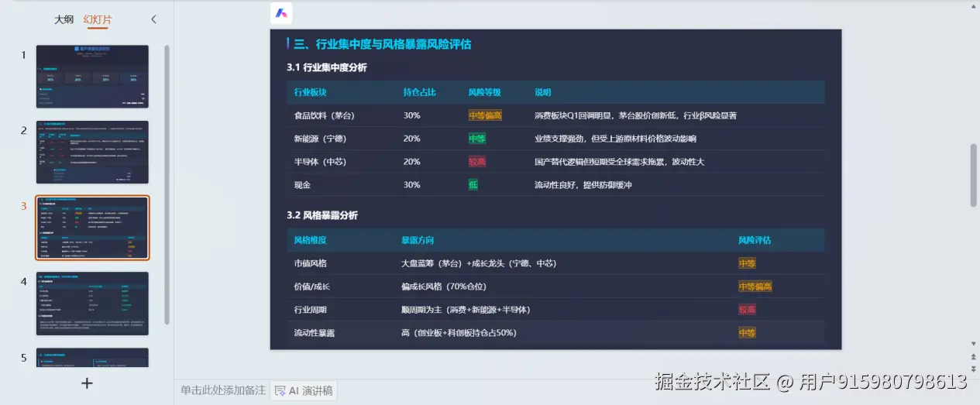Viewport: 980px width, 405px height.
Task: Click the heading 3.1 行业集中度分析
Action: 326,68
